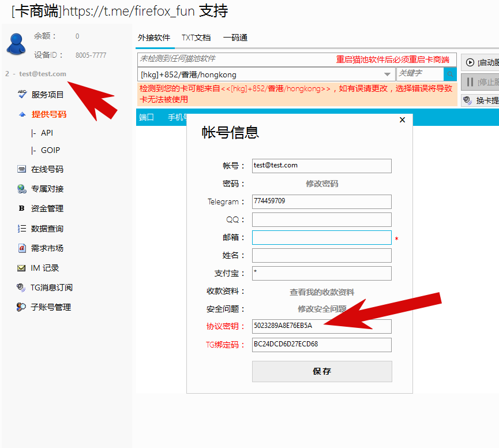Open 服务项目 in sidebar
The height and width of the screenshot is (448, 499).
(x=47, y=95)
